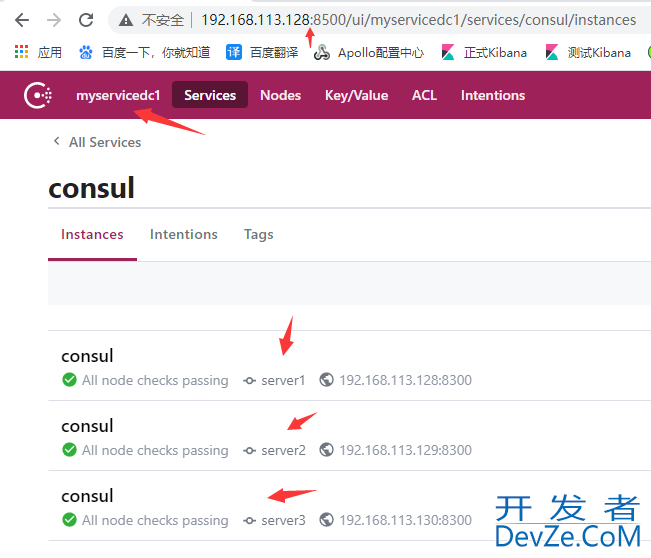651x558 pixels.
Task: Go back with browser back arrow
Action: [x=22, y=20]
